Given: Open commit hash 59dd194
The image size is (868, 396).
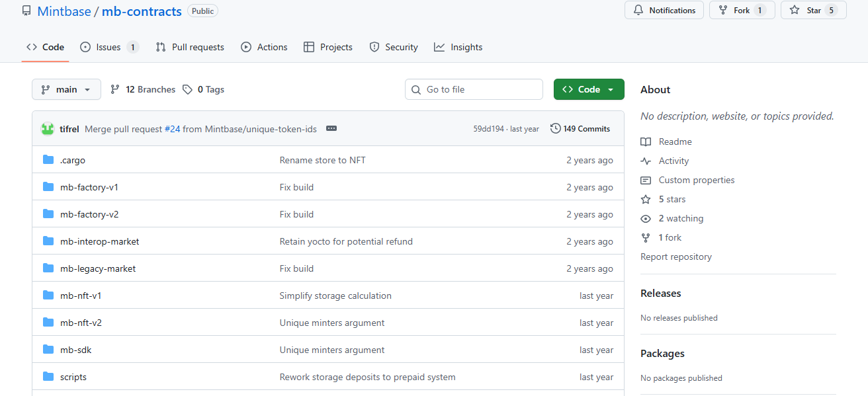Looking at the screenshot, I should [488, 129].
